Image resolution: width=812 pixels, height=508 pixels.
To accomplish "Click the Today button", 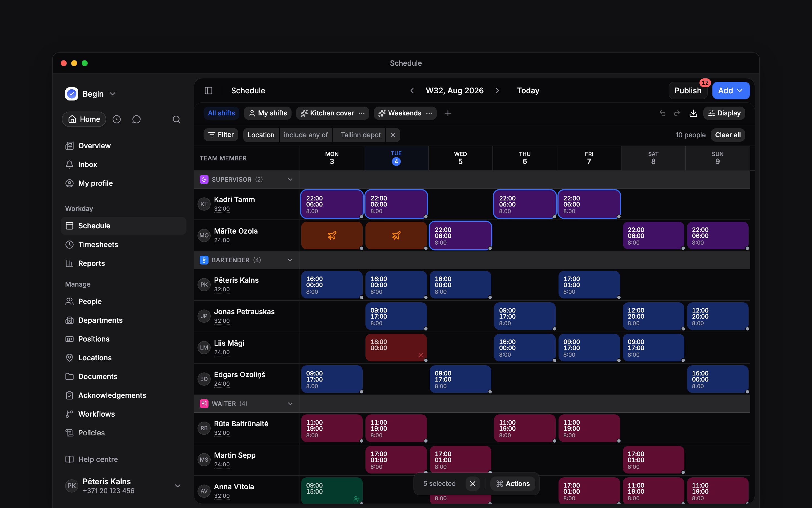I will pyautogui.click(x=528, y=90).
